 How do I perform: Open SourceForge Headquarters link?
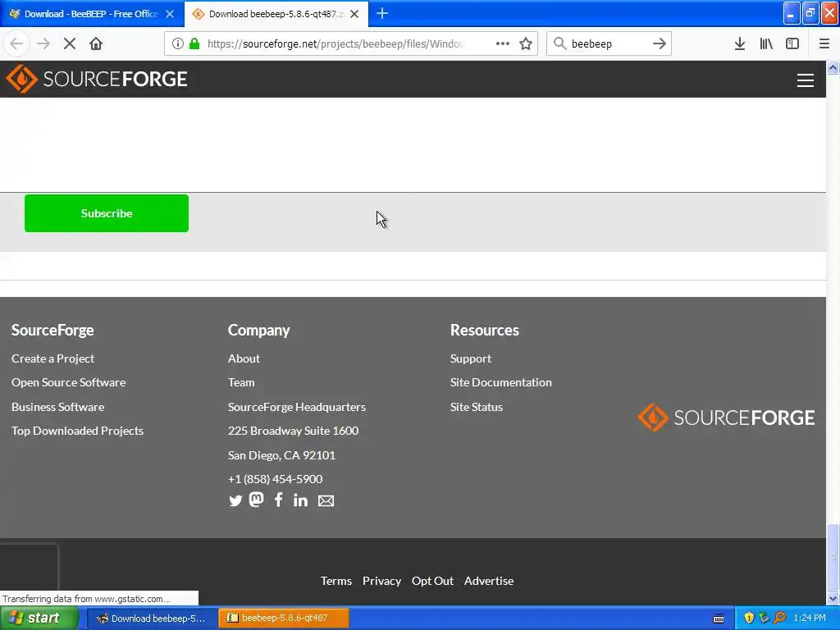pyautogui.click(x=297, y=407)
